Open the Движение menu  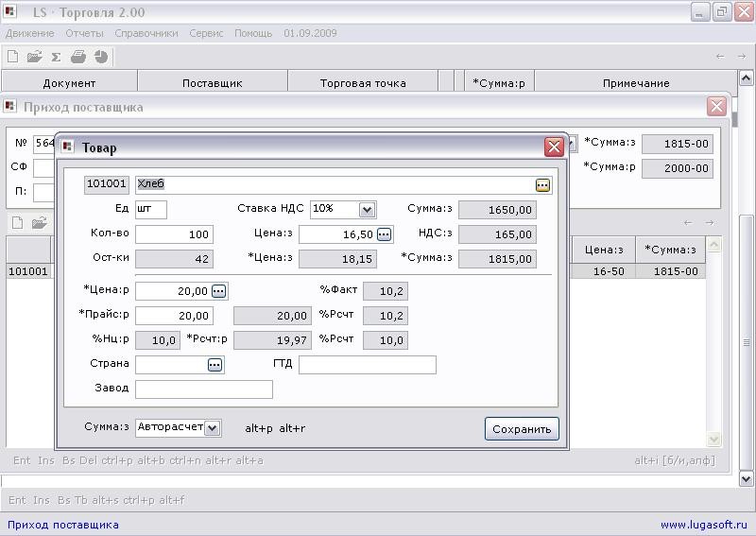click(30, 33)
